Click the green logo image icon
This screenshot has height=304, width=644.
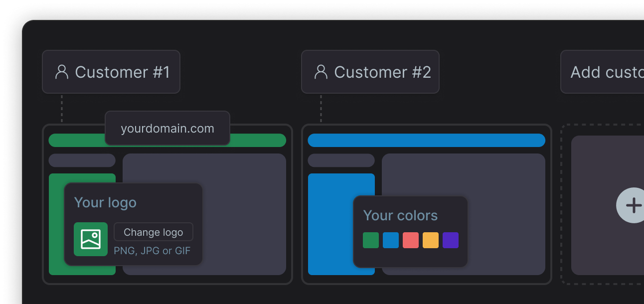pyautogui.click(x=91, y=239)
